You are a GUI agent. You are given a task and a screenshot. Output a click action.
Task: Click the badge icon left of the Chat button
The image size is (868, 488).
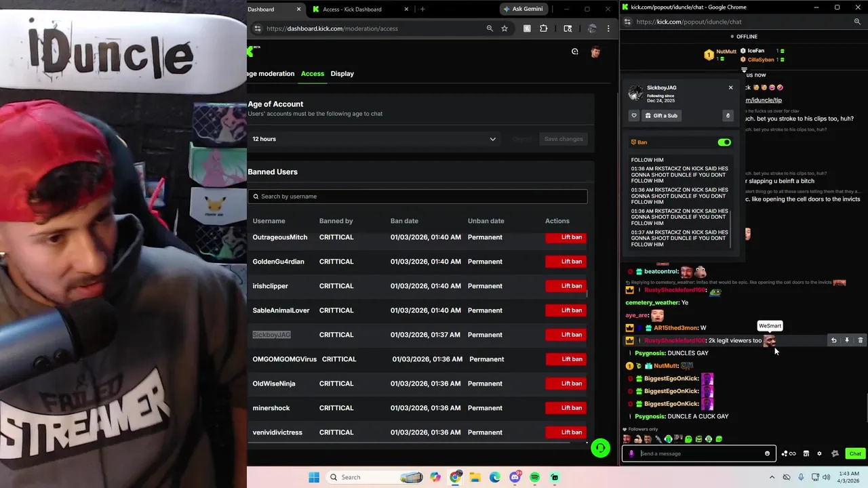tap(835, 453)
